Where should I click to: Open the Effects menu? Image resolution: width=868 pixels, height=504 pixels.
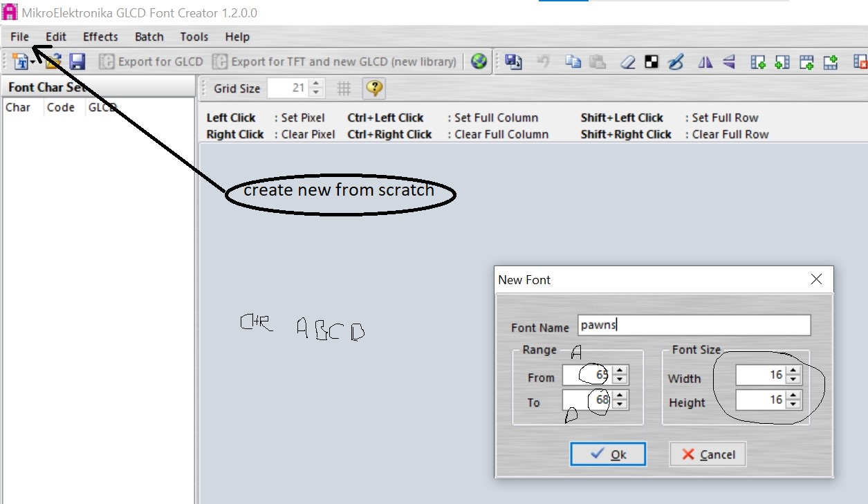pos(100,37)
